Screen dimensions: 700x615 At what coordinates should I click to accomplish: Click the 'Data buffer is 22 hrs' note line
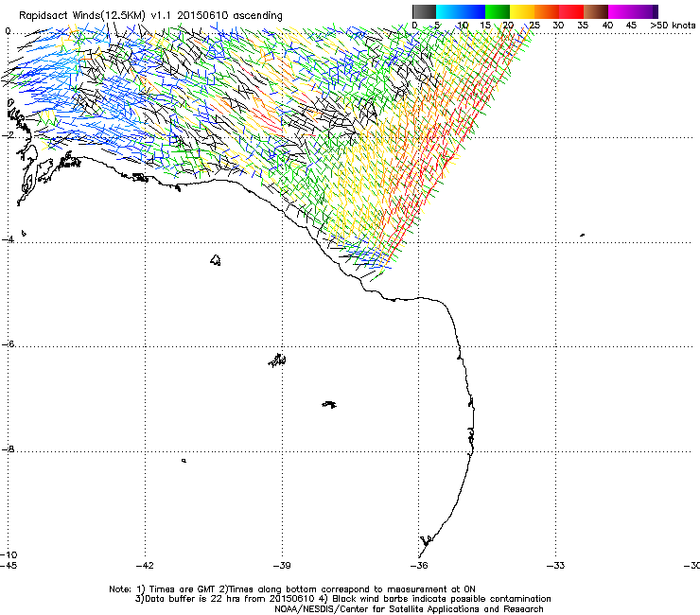pos(343,599)
